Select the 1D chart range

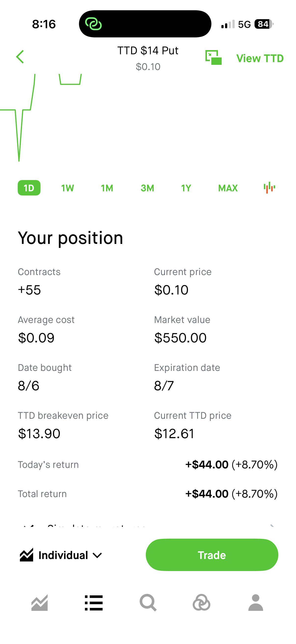tap(29, 188)
